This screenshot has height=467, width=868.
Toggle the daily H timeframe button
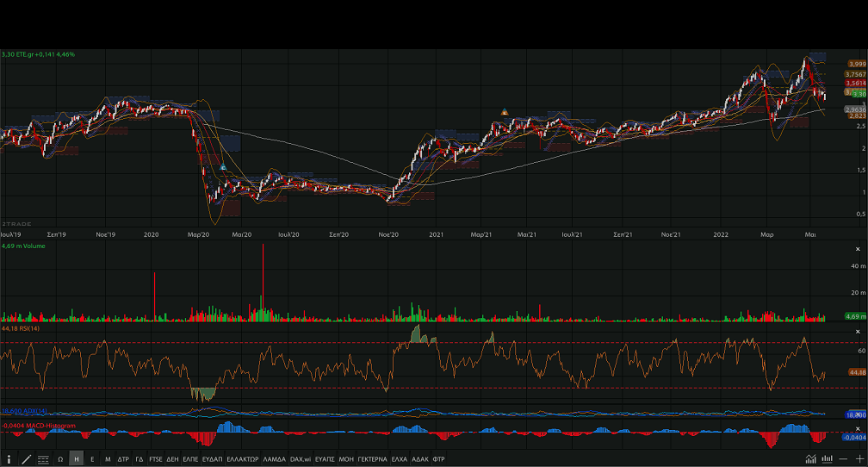coord(77,459)
